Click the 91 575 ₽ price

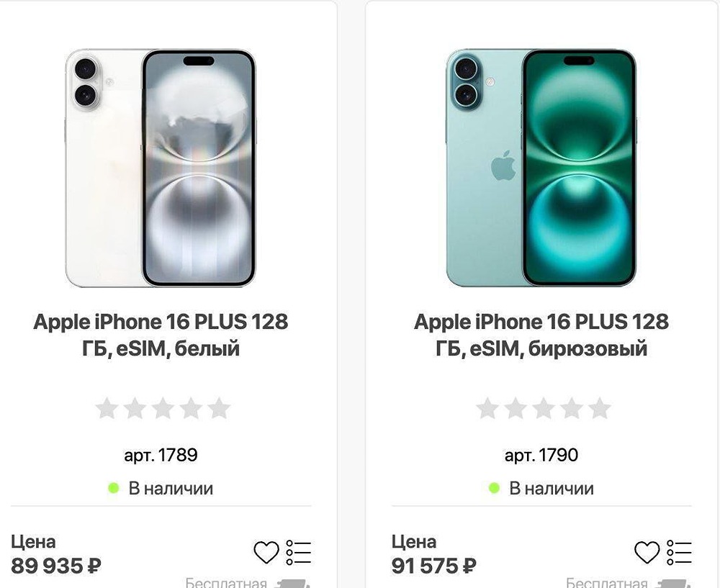tap(434, 566)
